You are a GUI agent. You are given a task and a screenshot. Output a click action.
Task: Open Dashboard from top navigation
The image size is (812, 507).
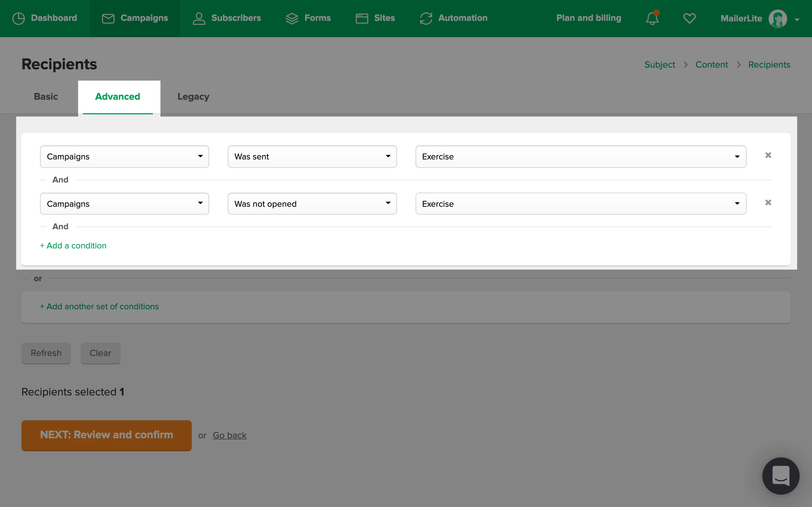pos(45,18)
